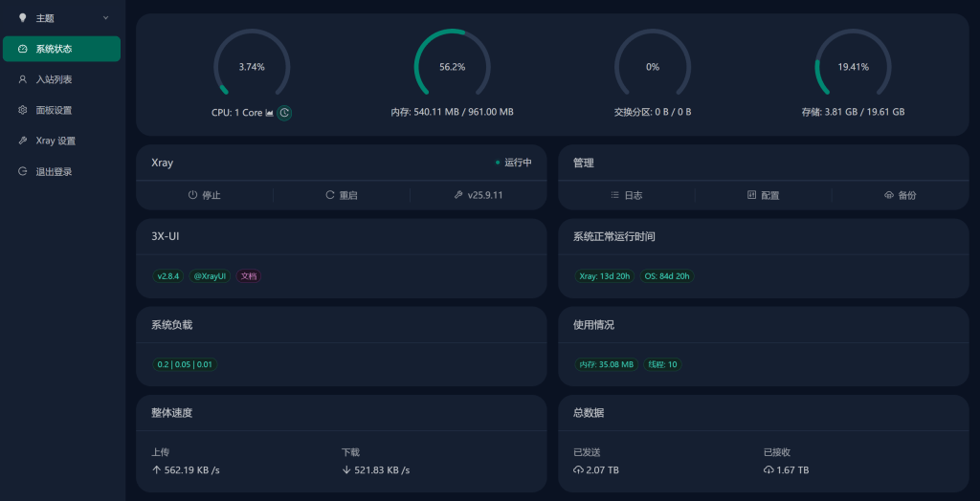Stop Xray with the 停止 power icon
Screen dimensions: 980x501
tap(192, 195)
